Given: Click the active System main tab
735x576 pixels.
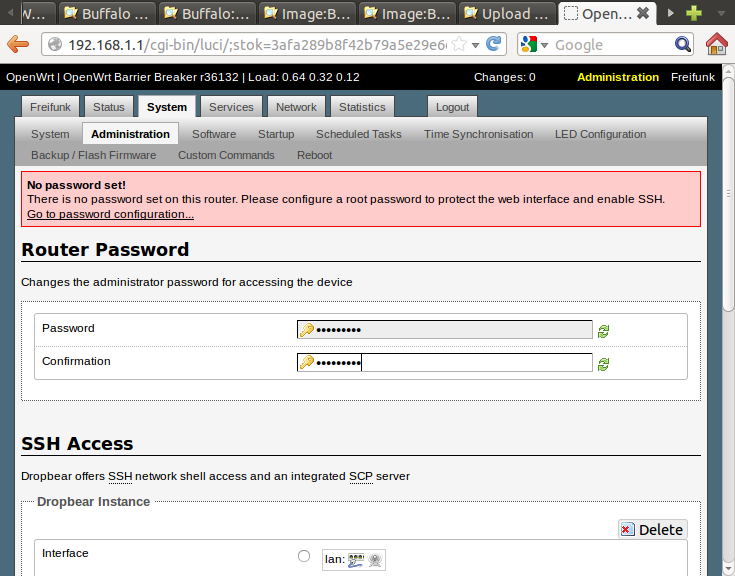Looking at the screenshot, I should [167, 107].
